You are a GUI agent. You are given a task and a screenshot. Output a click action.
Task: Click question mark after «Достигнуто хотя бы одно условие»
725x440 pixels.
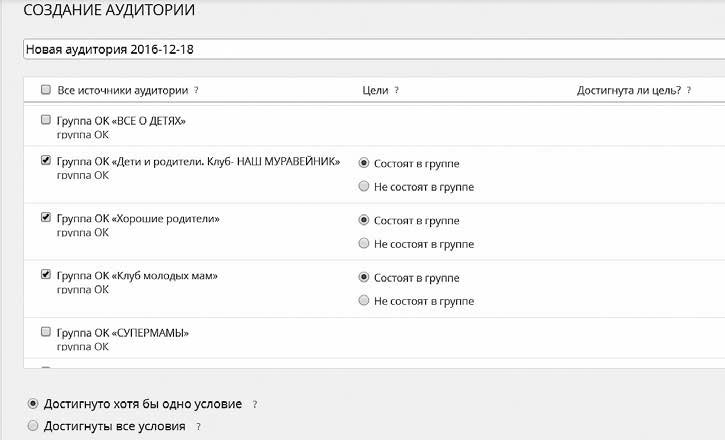point(255,405)
